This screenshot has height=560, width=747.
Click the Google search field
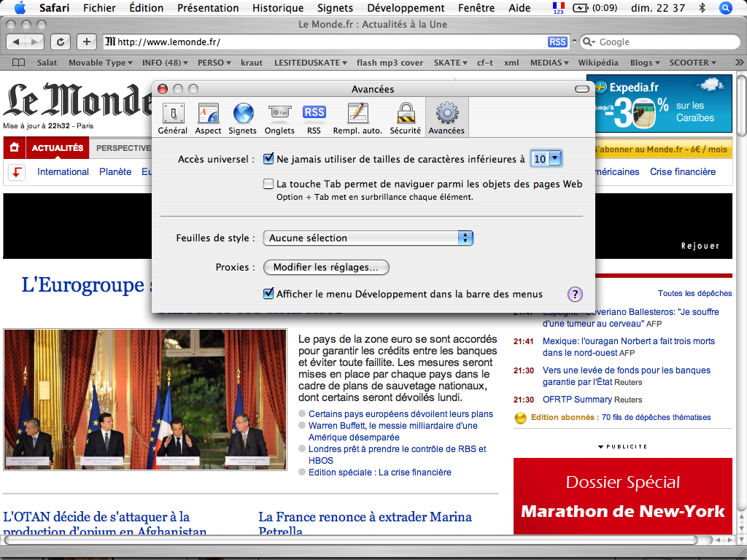pyautogui.click(x=659, y=42)
